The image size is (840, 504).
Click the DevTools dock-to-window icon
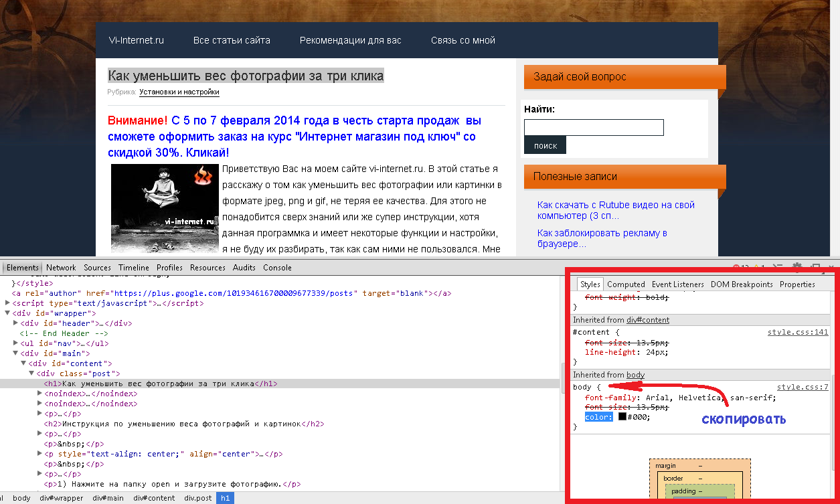pos(816,266)
